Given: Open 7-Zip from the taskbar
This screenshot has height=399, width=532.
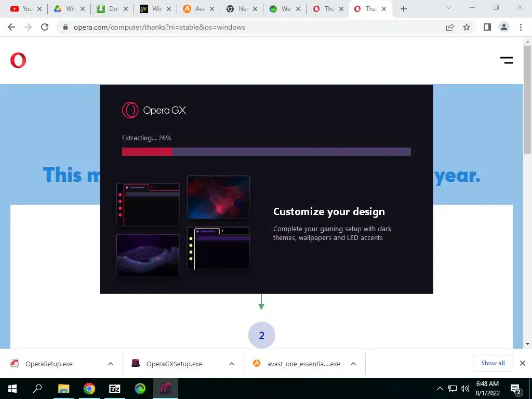Looking at the screenshot, I should point(115,389).
